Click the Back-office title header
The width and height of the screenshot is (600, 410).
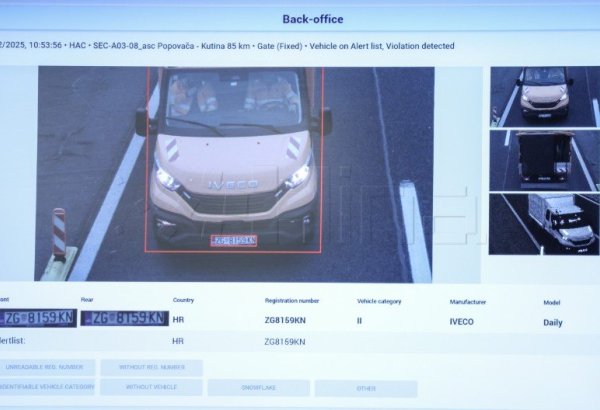[x=312, y=19]
